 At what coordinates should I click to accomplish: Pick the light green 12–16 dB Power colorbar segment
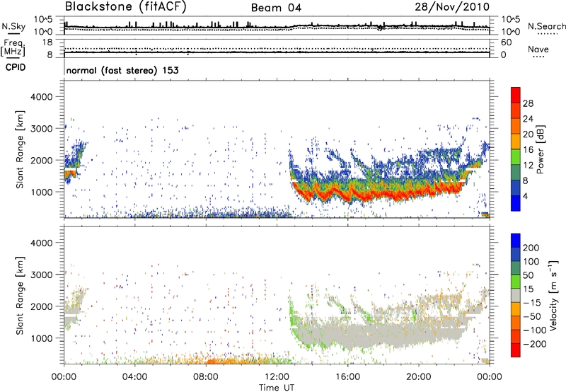point(516,156)
